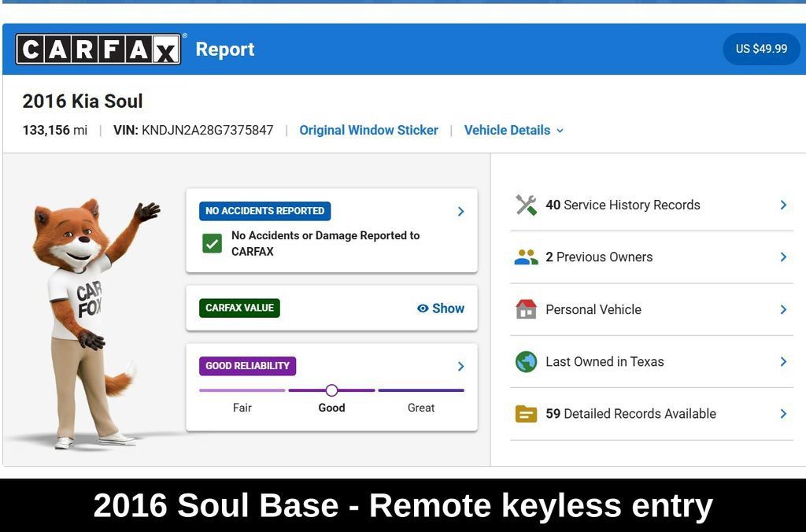The image size is (806, 532).
Task: Expand the Personal Vehicle chevron
Action: coord(783,309)
